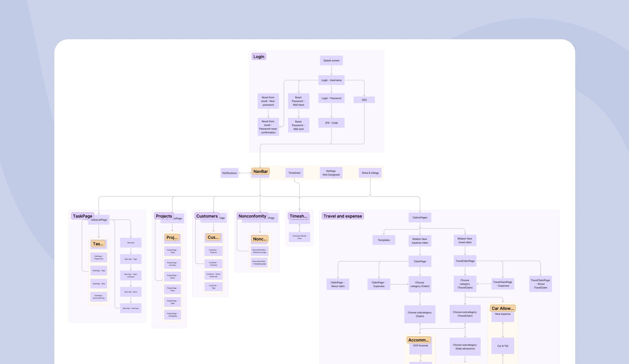Click the Customers section label

point(207,216)
